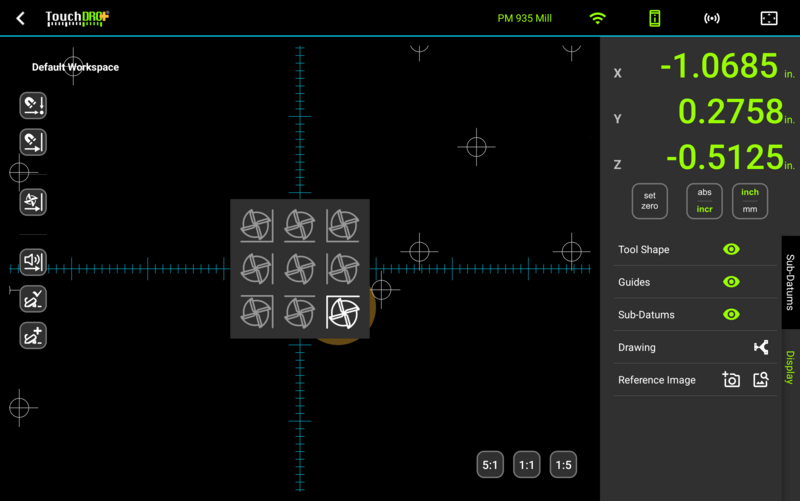Pick tool offset with right and bottom edges
800x501 pixels.
(257, 226)
